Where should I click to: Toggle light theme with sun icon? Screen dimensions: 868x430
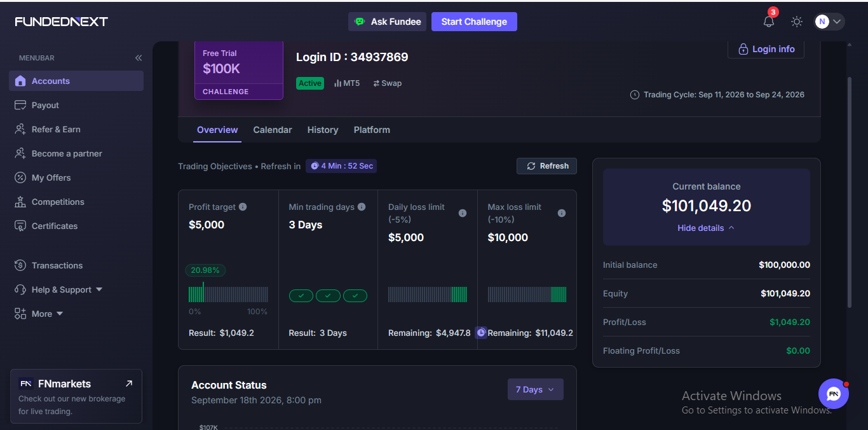pos(797,22)
